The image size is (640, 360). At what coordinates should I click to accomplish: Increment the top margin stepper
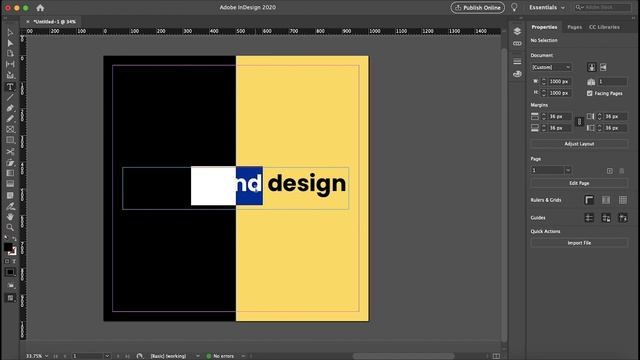tap(544, 115)
